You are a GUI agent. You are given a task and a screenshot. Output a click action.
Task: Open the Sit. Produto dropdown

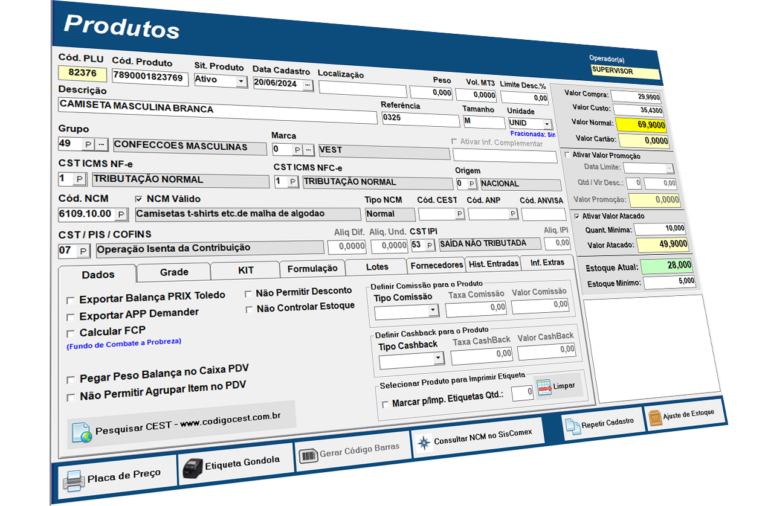(241, 81)
